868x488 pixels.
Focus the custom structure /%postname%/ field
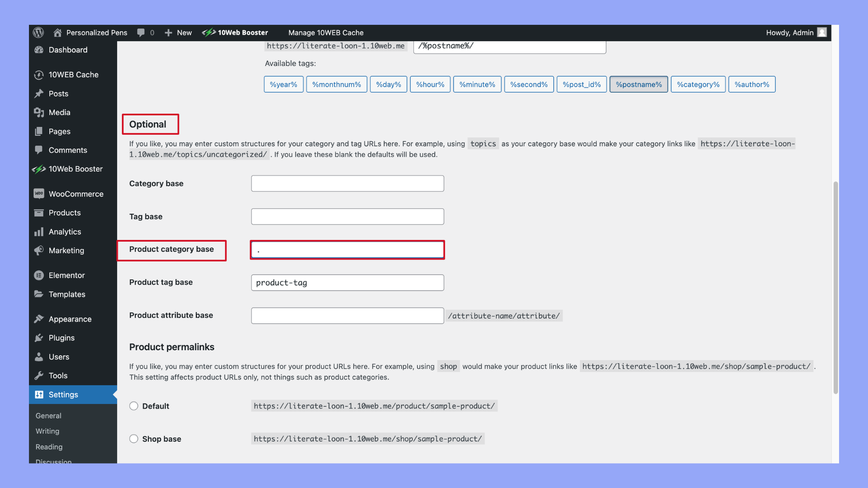(509, 47)
